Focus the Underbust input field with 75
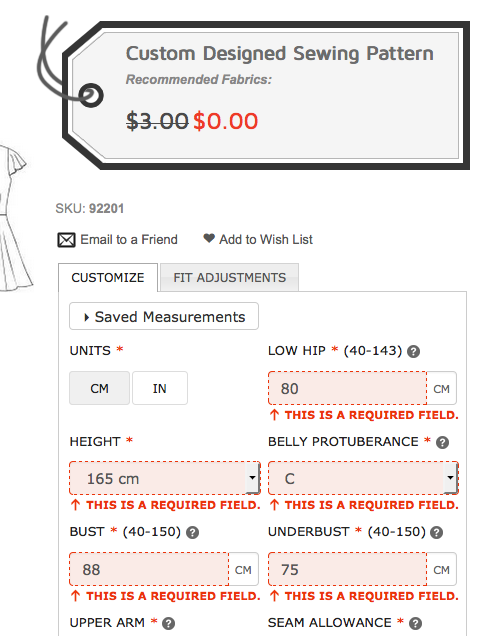This screenshot has height=636, width=482. pos(347,569)
